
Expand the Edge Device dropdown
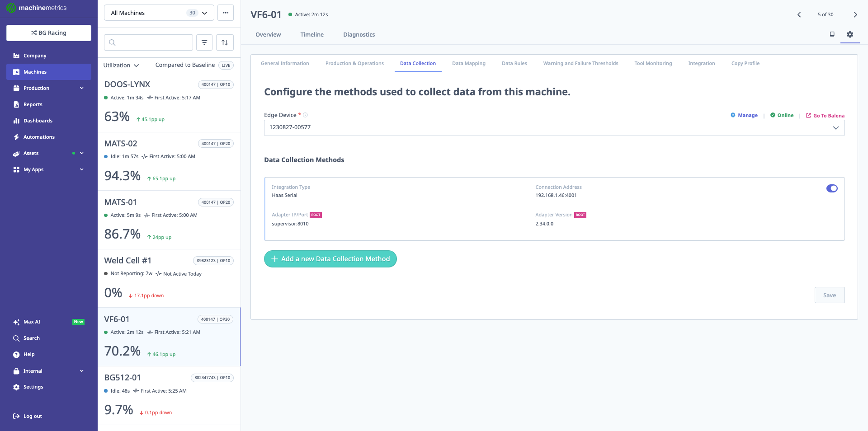click(x=554, y=127)
